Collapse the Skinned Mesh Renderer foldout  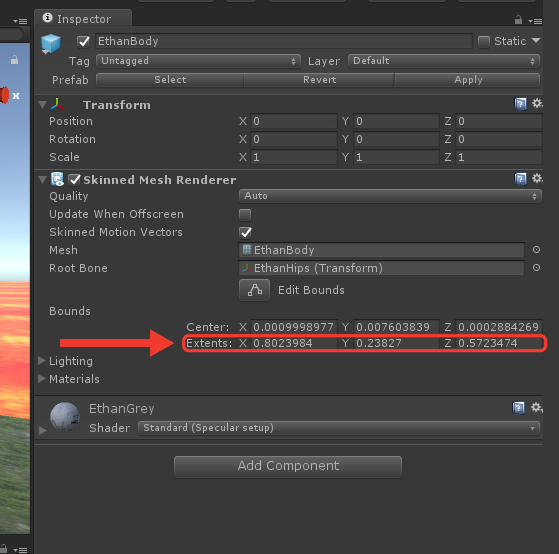(42, 180)
